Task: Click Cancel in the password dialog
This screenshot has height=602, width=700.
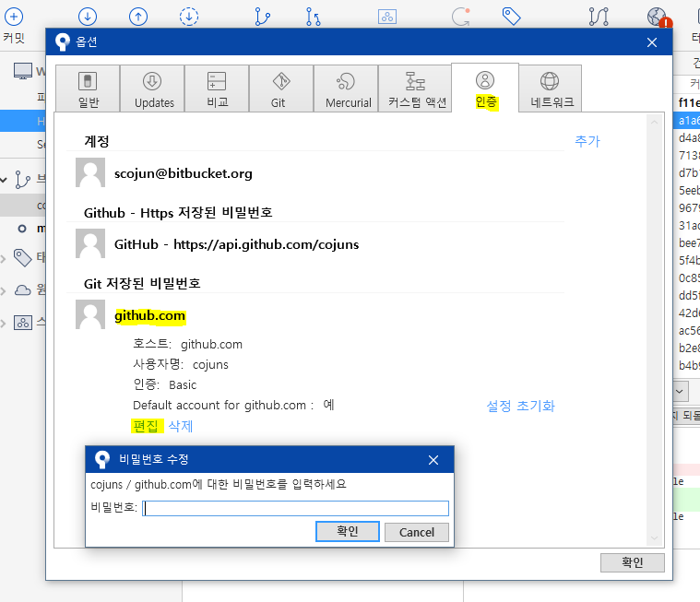Action: coord(417,532)
